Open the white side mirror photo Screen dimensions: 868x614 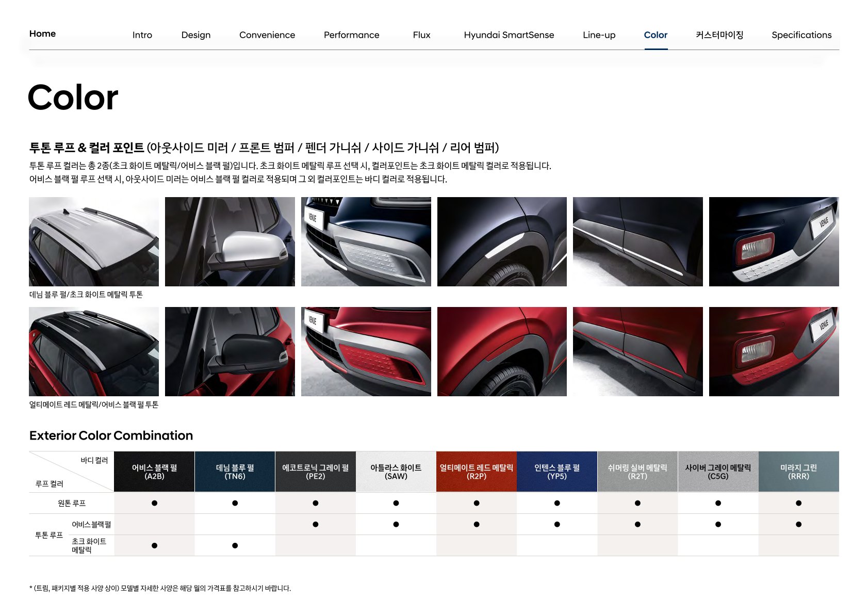pyautogui.click(x=230, y=241)
